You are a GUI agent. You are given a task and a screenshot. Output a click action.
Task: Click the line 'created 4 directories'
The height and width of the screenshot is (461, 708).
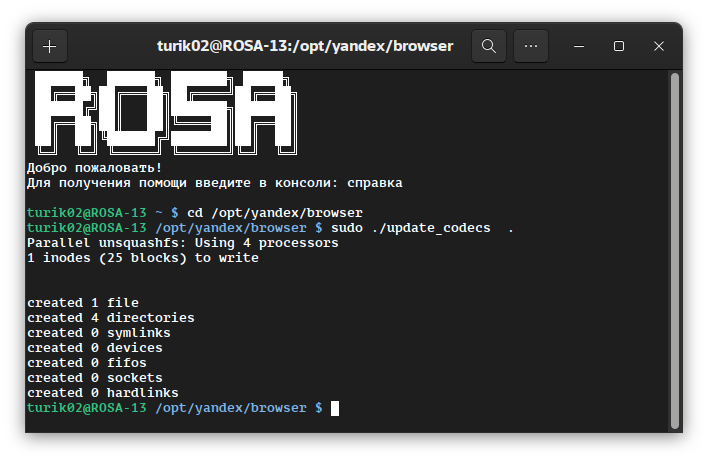tap(111, 318)
